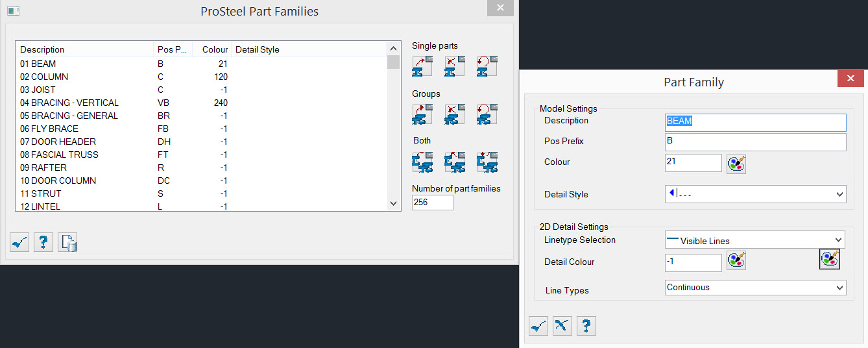
Task: Click Groups icon with curved arrow toward box
Action: pyautogui.click(x=422, y=114)
